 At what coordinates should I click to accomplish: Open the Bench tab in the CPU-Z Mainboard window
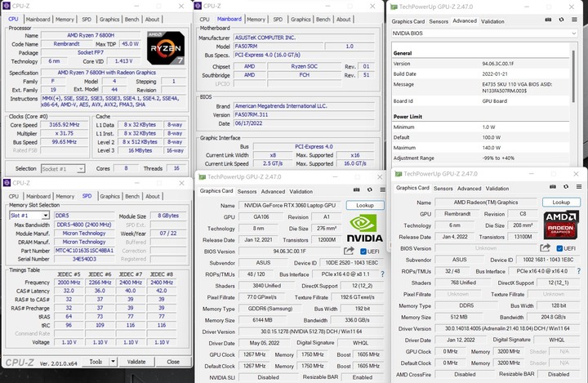(323, 19)
